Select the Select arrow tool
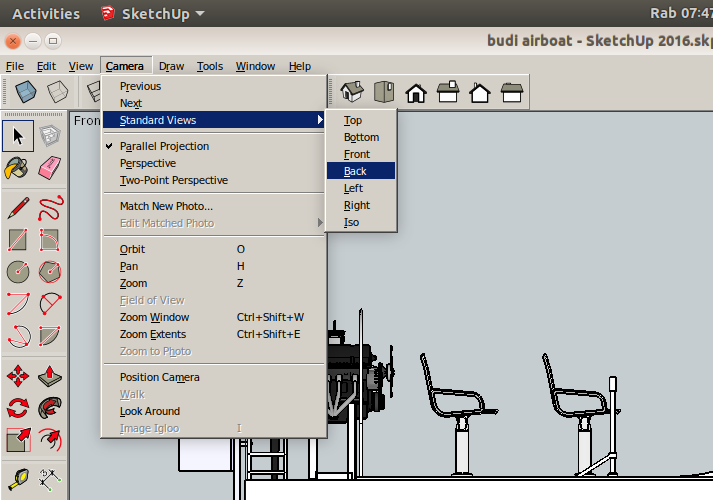The height and width of the screenshot is (500, 713). (18, 136)
